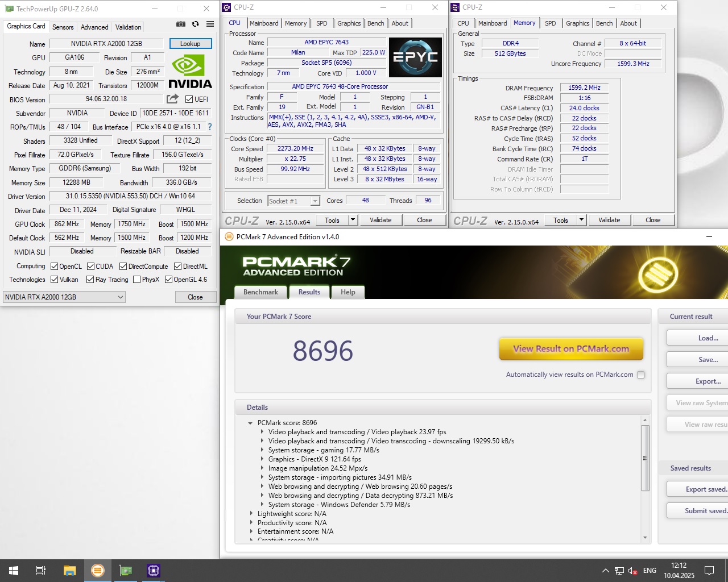Toggle the UEFI checkbox

point(189,99)
